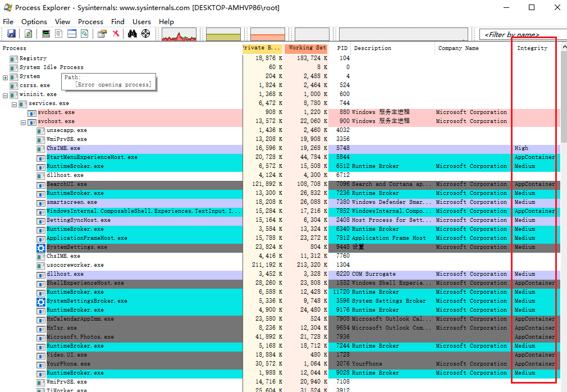Sort by the PID column header

click(x=342, y=48)
